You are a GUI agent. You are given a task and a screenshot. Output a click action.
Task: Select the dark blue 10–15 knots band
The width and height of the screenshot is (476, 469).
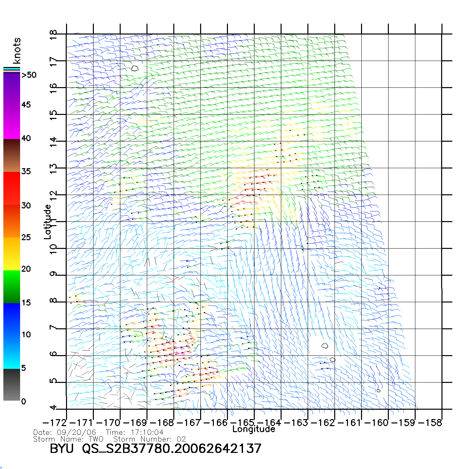click(x=12, y=319)
